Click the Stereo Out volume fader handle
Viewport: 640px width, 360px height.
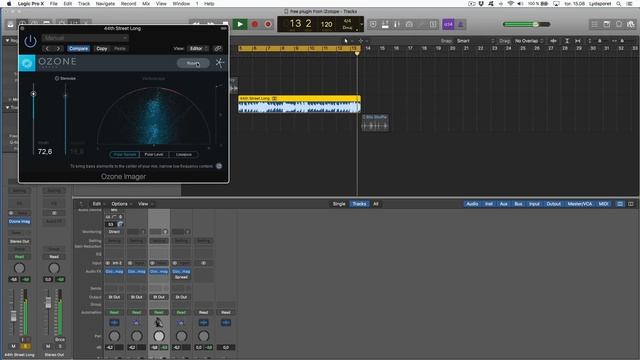tap(48, 302)
